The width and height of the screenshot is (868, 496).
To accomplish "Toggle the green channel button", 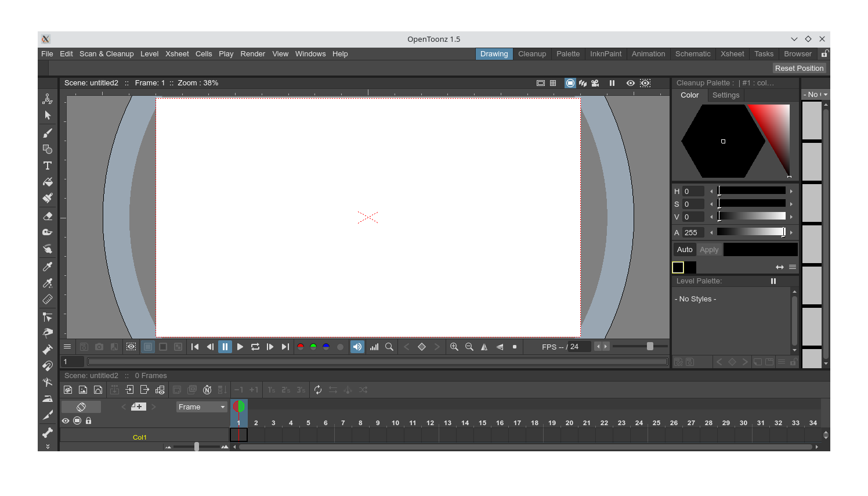I will 313,347.
